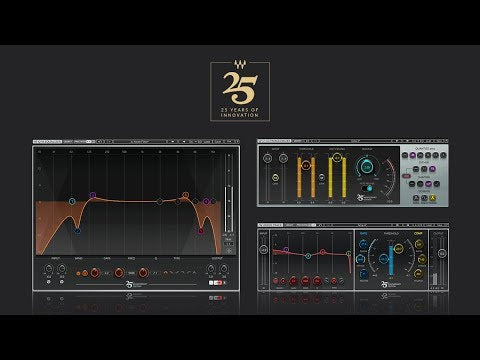Toggle the link icon under the left EQ input knob
Image resolution: width=480 pixels, height=360 pixels.
pos(49,282)
